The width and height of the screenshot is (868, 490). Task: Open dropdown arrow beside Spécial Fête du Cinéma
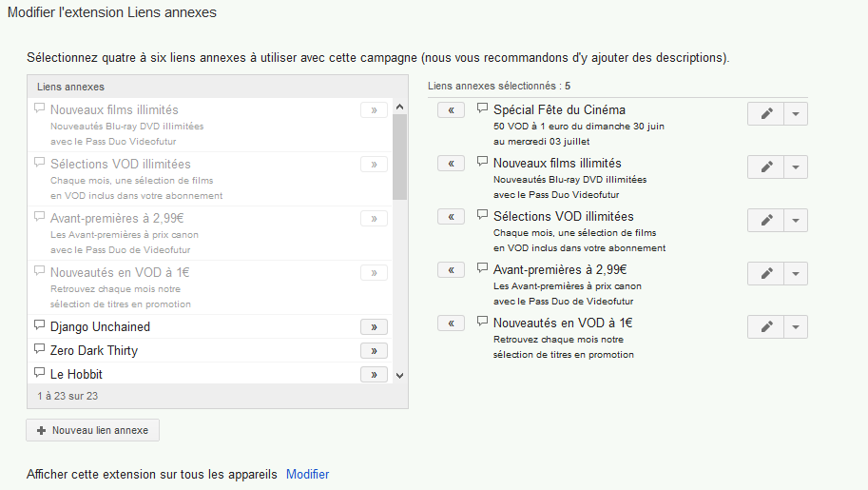[796, 113]
